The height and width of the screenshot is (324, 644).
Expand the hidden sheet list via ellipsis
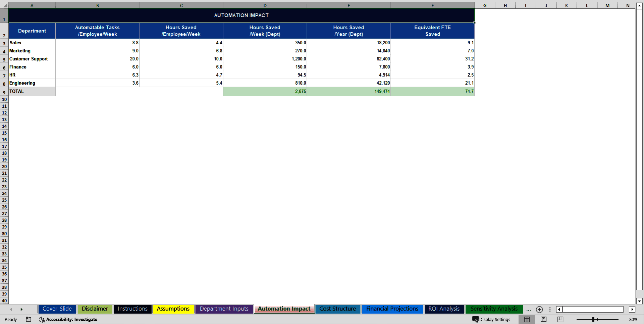click(529, 310)
